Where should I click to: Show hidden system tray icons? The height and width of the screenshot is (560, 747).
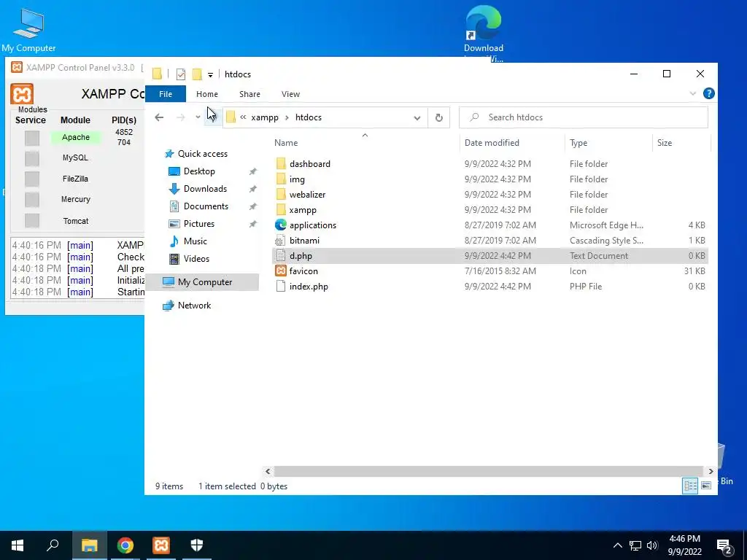[x=617, y=545]
